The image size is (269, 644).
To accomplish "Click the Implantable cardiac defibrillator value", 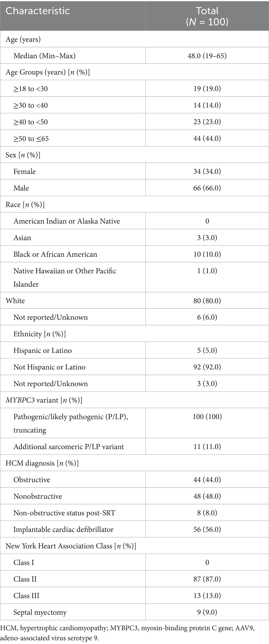I will point(207,529).
